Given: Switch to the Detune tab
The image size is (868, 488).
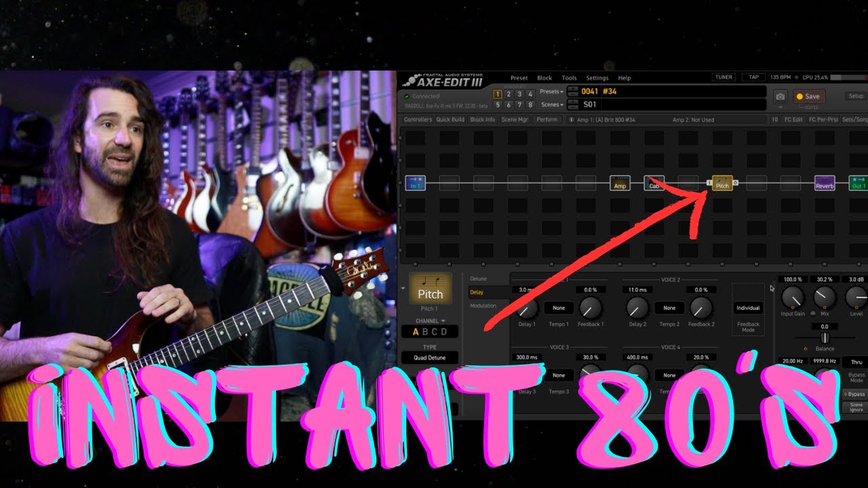Looking at the screenshot, I should pos(478,279).
